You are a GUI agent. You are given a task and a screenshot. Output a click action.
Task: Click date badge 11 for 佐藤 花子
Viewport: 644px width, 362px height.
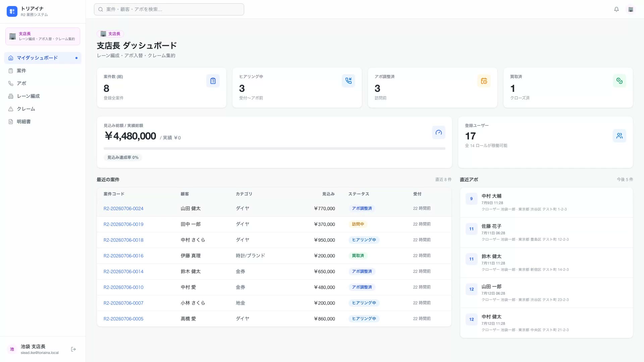coord(471,229)
